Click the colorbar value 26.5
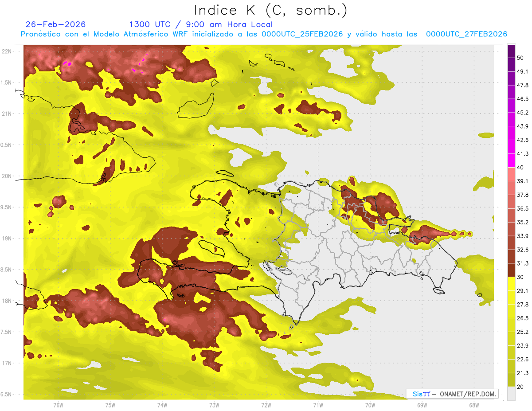Screen dimensions: 532x411 click(x=523, y=318)
